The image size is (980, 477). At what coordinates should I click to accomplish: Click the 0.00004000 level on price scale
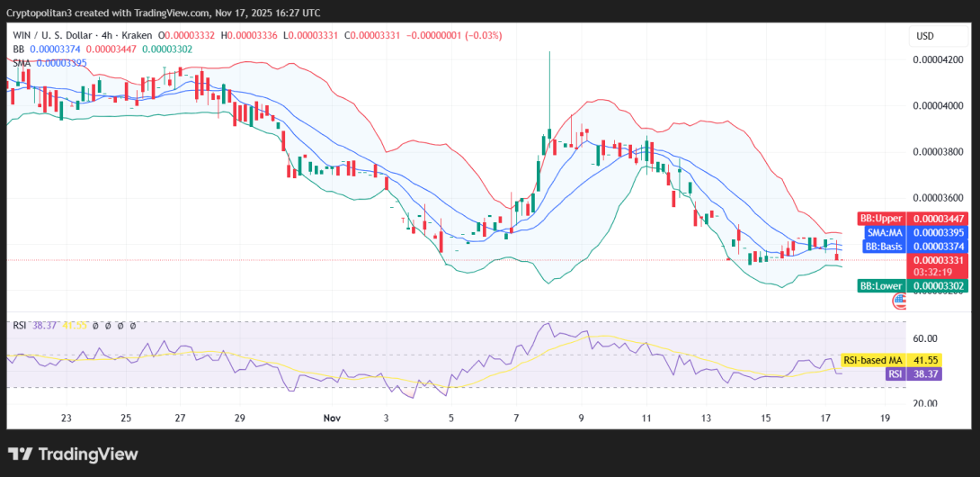click(939, 105)
